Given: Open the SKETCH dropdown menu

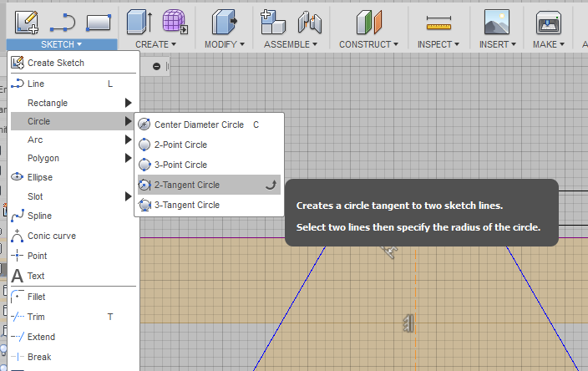Looking at the screenshot, I should (x=62, y=44).
